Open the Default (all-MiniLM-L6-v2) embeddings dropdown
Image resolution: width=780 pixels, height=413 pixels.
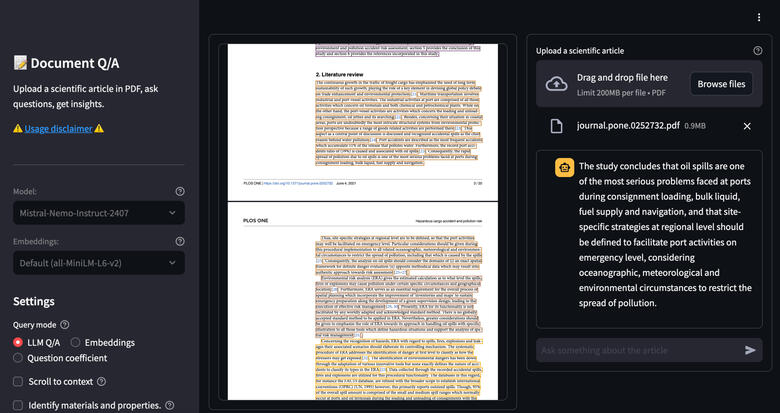pyautogui.click(x=98, y=262)
